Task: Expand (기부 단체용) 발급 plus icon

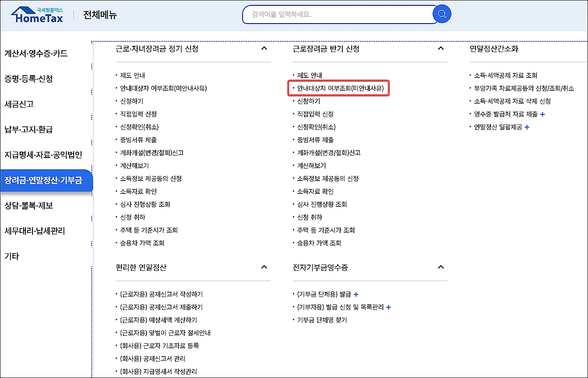Action: pyautogui.click(x=357, y=294)
